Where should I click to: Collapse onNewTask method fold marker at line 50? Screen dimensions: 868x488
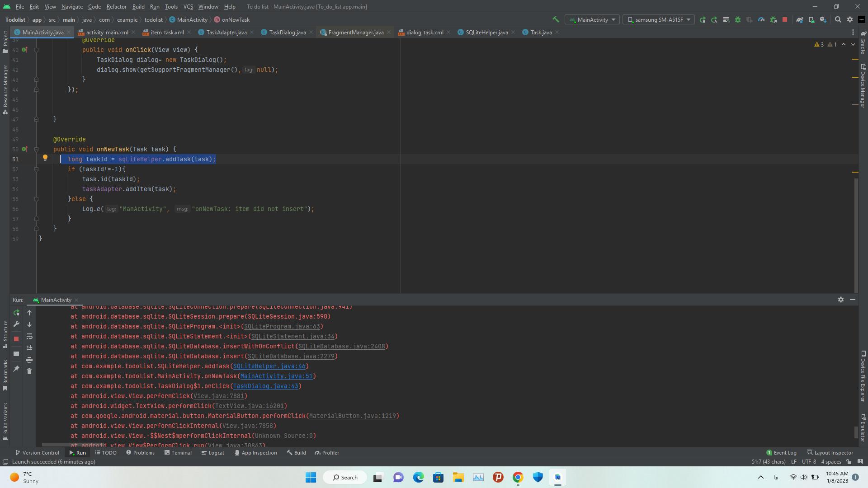tap(36, 149)
